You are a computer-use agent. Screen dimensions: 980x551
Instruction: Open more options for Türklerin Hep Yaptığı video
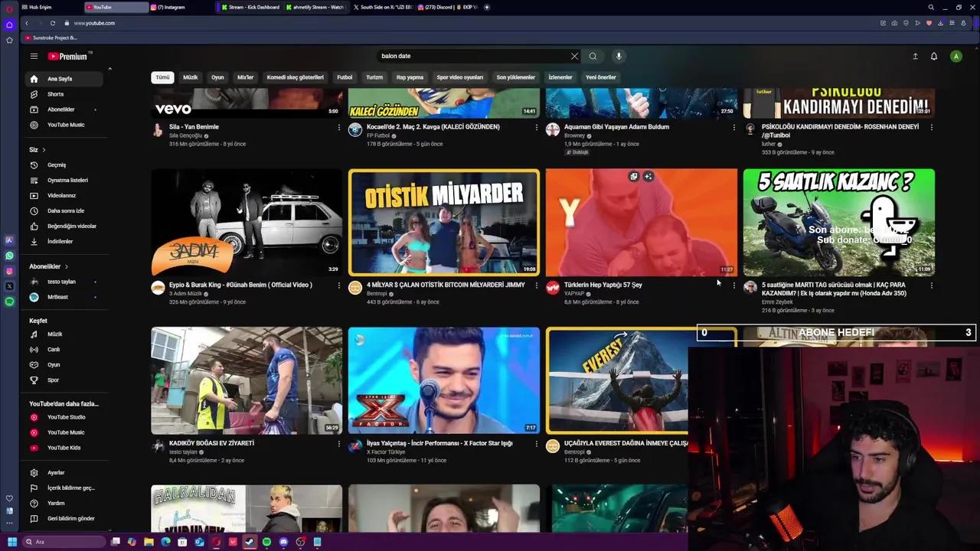[x=733, y=285]
